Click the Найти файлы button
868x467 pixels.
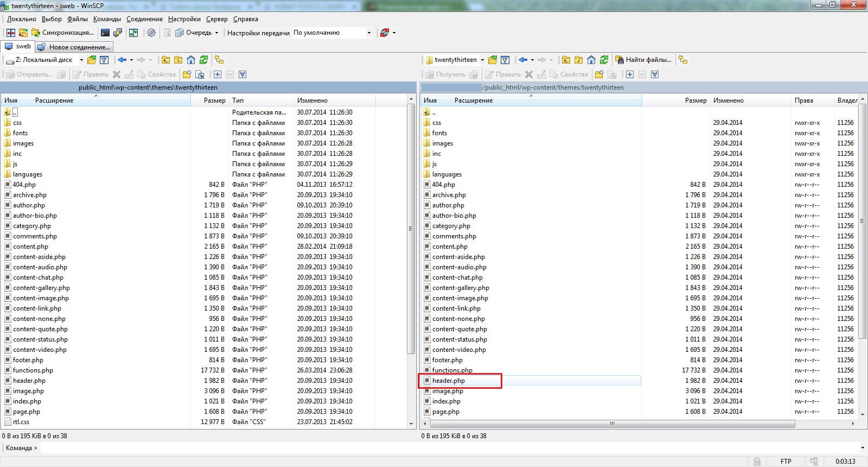pos(643,60)
